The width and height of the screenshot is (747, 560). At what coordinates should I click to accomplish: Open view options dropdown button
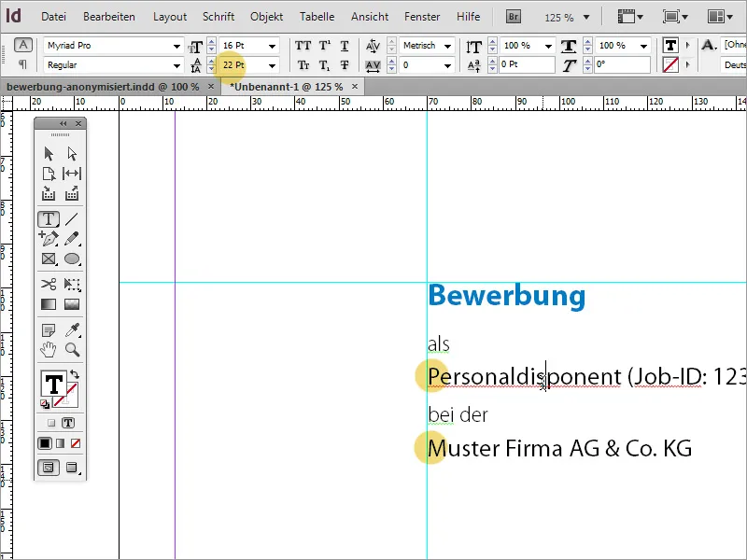pos(630,17)
